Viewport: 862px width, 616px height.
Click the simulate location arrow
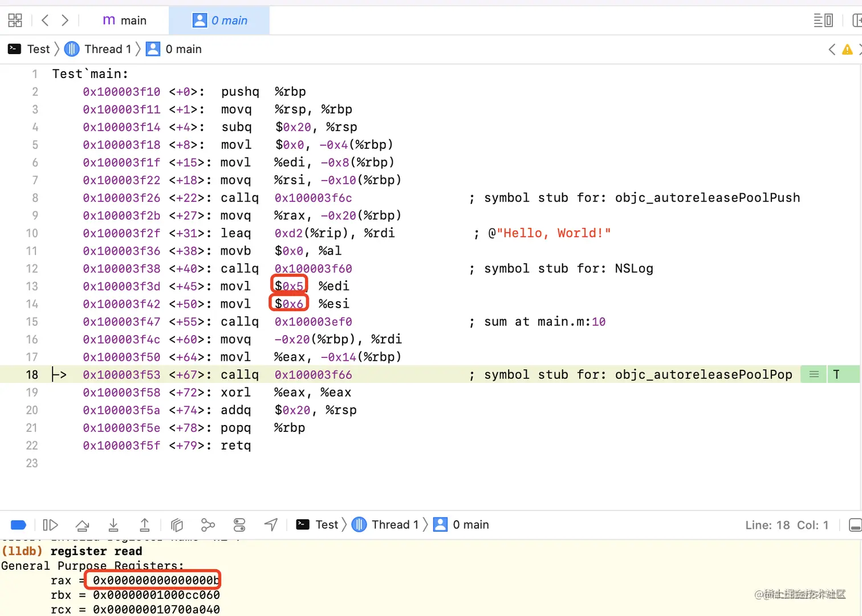coord(271,525)
